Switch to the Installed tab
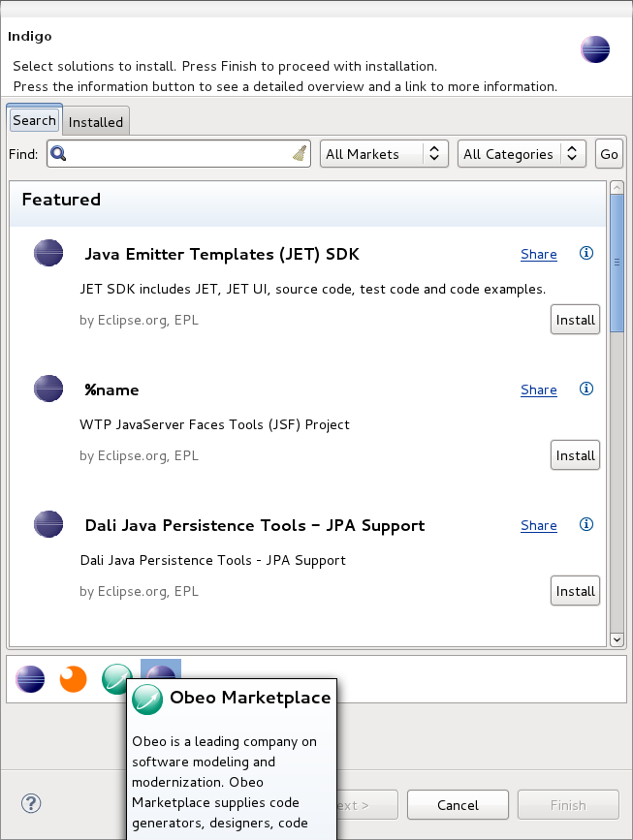The height and width of the screenshot is (840, 633). coord(96,122)
